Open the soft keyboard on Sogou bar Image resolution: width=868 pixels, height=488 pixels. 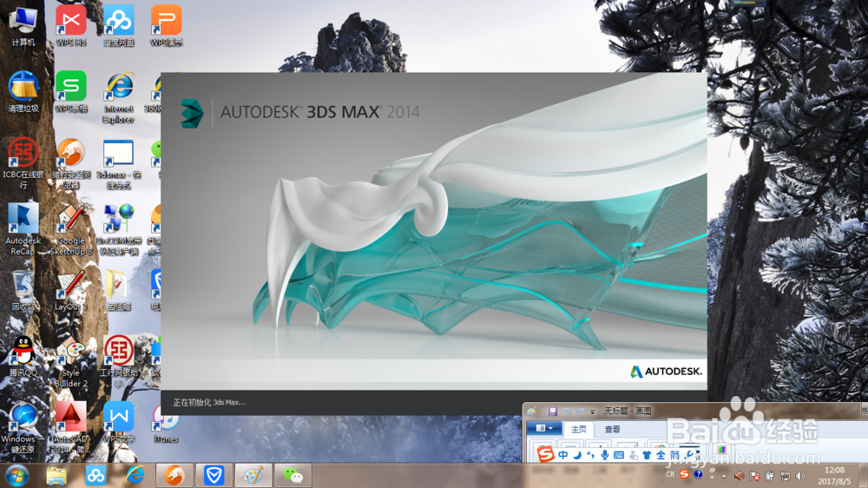coord(619,455)
